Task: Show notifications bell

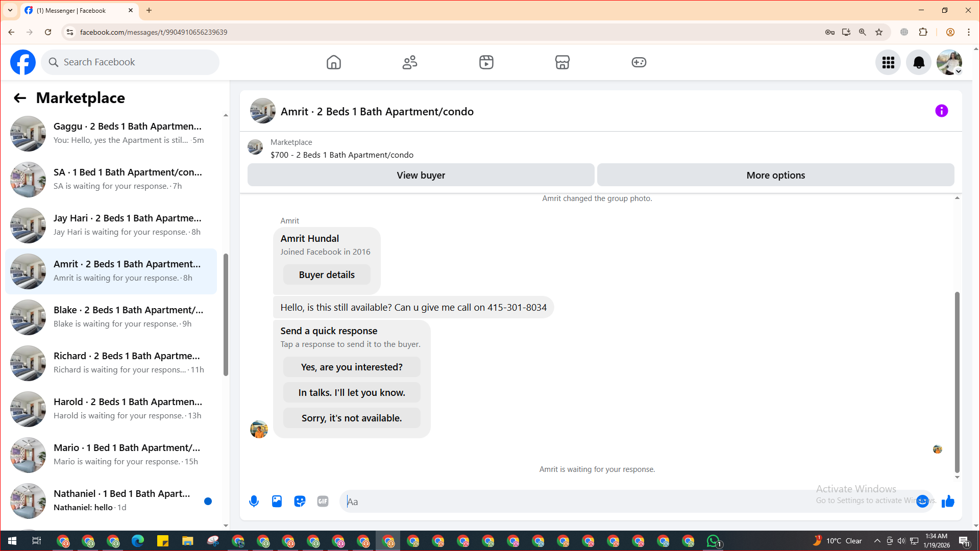Action: (x=919, y=62)
